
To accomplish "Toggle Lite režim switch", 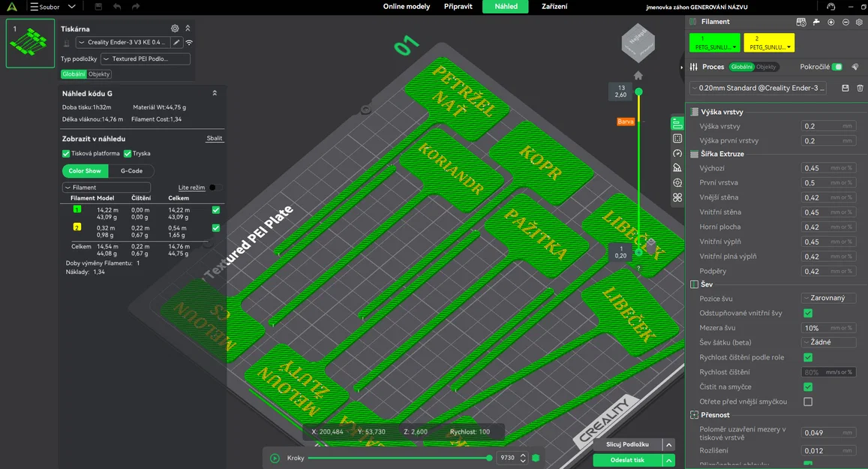I will coord(215,188).
